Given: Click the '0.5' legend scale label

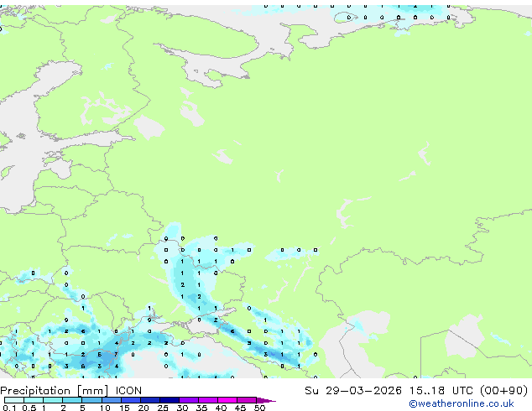Looking at the screenshot, I should click(x=29, y=408).
